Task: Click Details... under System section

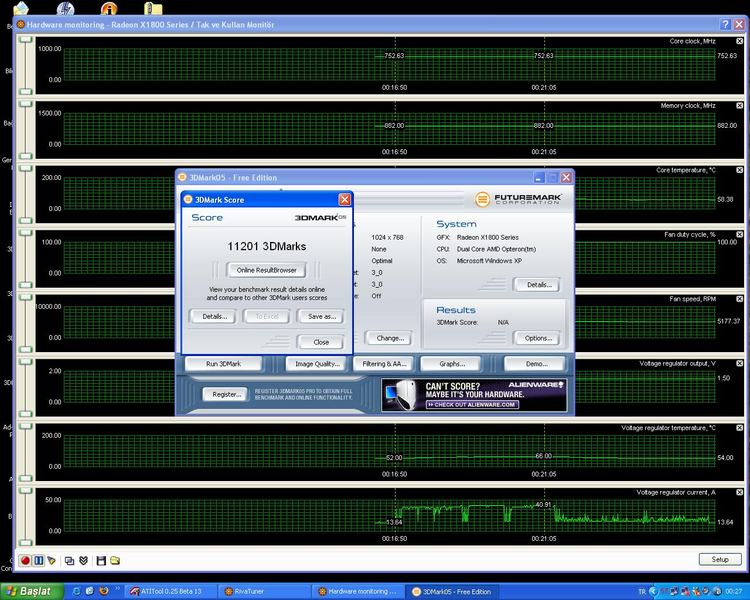Action: click(539, 284)
